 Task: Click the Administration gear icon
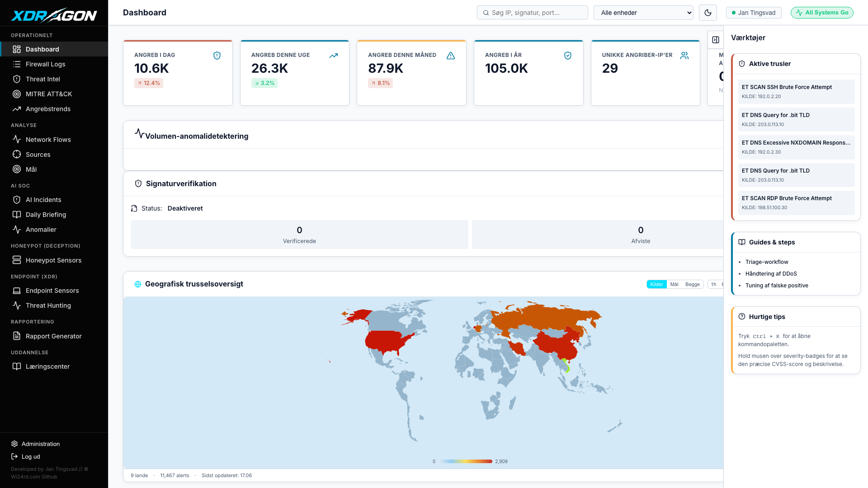14,444
